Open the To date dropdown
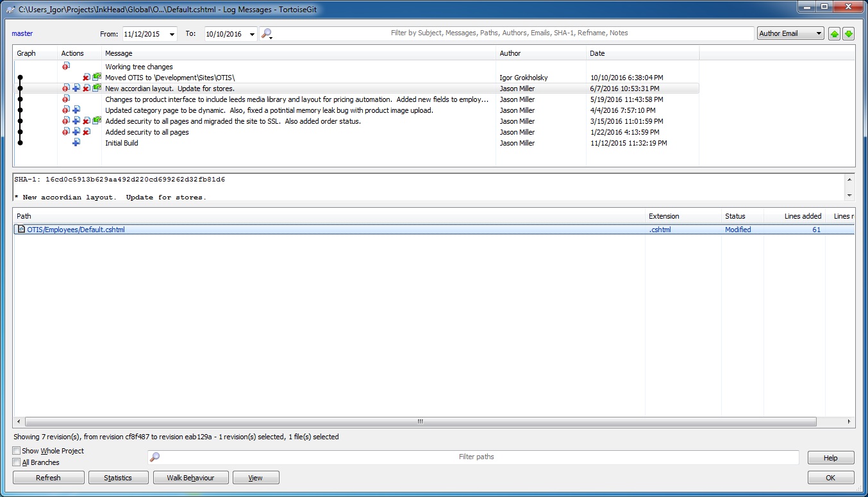 [251, 34]
